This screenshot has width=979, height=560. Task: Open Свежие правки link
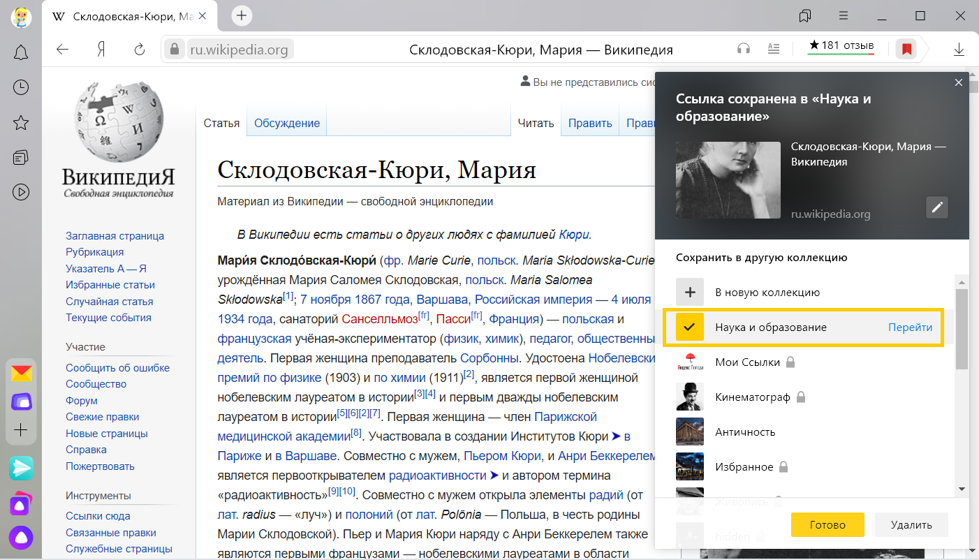pyautogui.click(x=103, y=417)
